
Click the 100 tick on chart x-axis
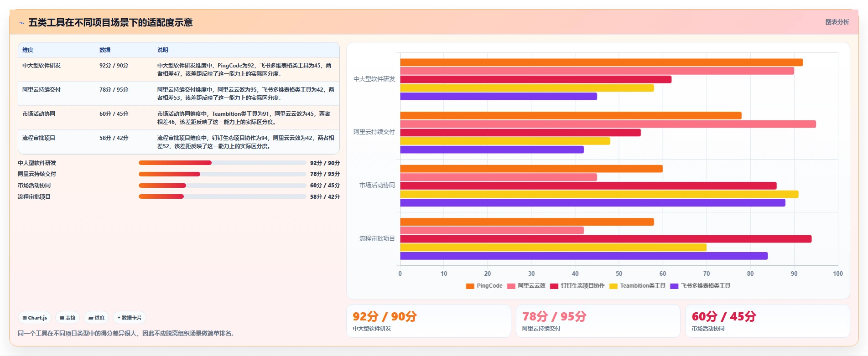(838, 274)
